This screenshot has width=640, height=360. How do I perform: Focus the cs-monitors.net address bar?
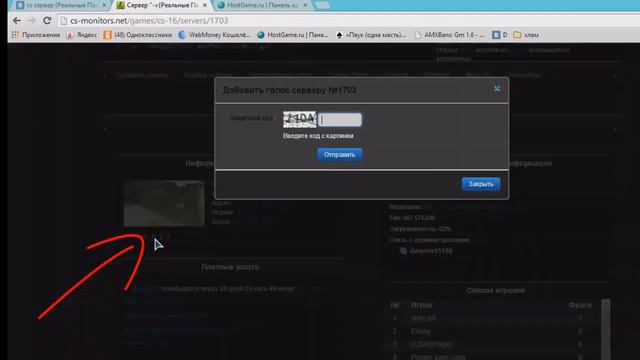pos(347,20)
